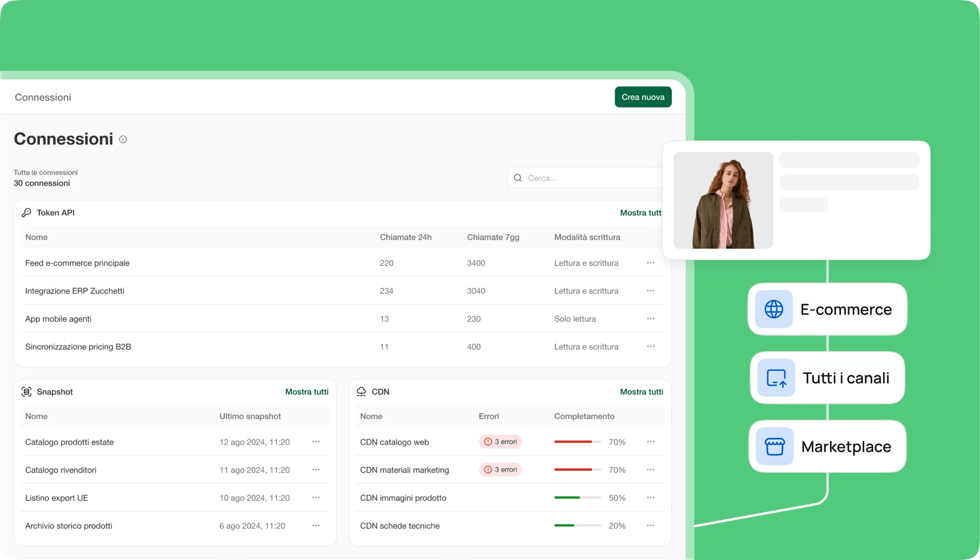Open options menu for Catalogo prodotti estate
980x560 pixels.
316,442
